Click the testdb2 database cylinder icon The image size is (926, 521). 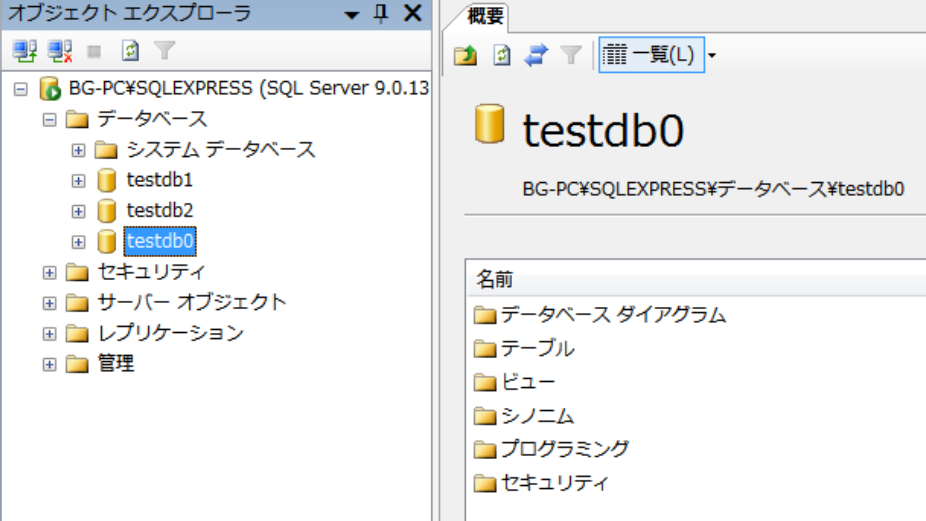106,211
